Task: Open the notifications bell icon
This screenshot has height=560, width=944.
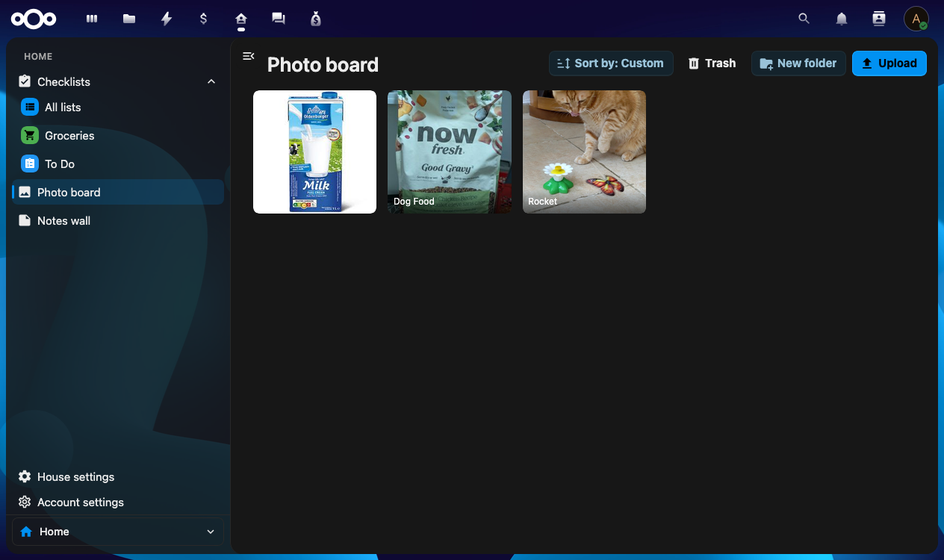Action: (x=842, y=19)
